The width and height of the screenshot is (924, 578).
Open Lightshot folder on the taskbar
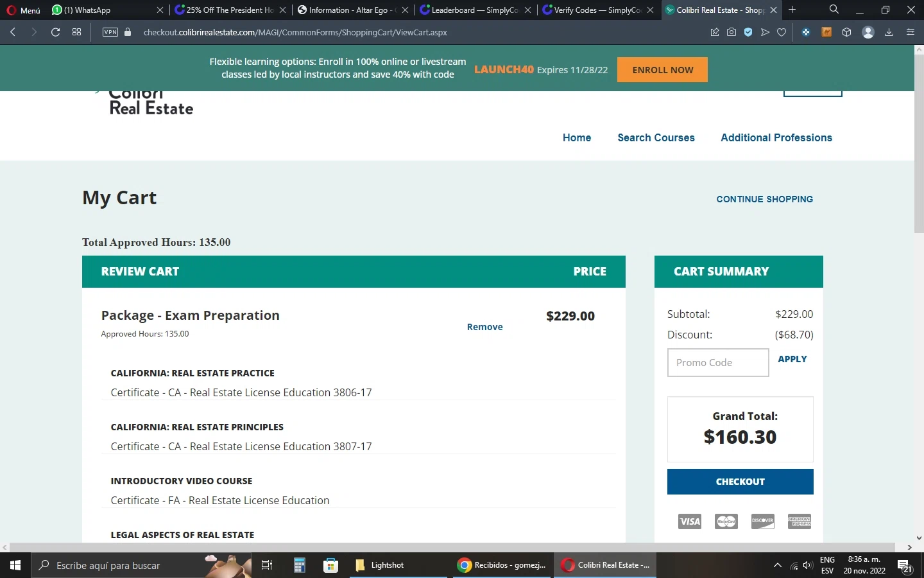point(398,565)
